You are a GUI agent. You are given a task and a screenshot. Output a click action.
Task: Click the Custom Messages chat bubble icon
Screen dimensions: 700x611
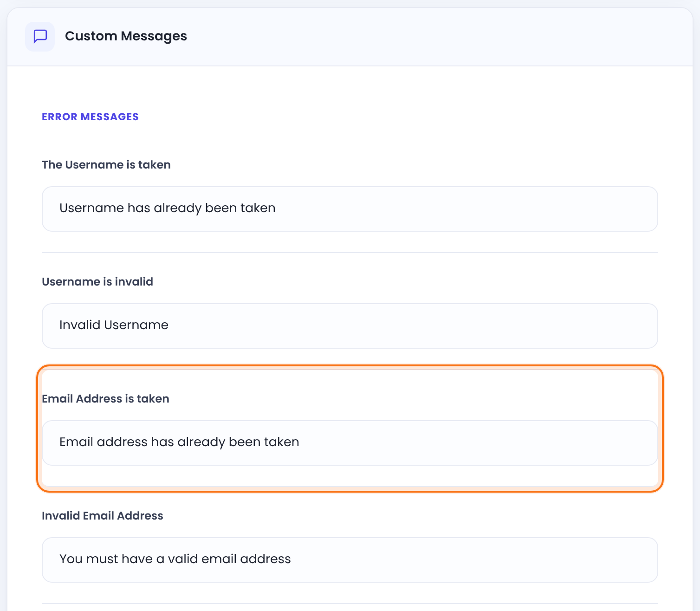pos(40,36)
